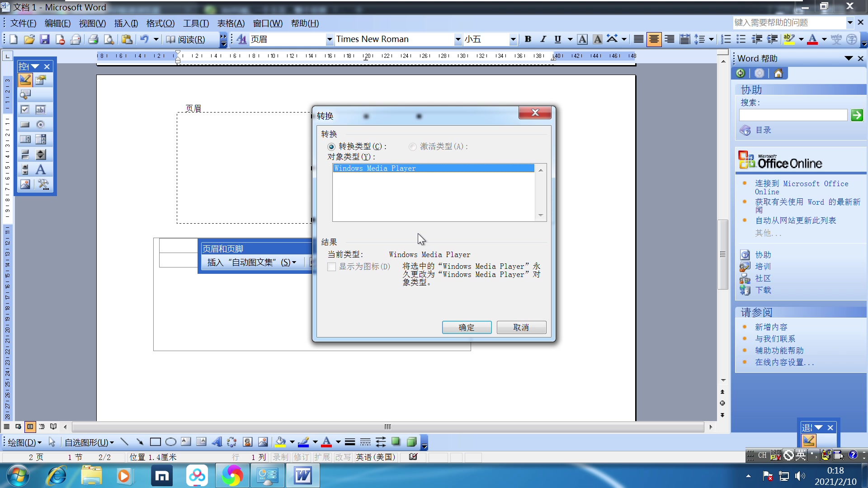Expand the Line Spacing dropdown arrow
The image size is (868, 488).
[711, 39]
